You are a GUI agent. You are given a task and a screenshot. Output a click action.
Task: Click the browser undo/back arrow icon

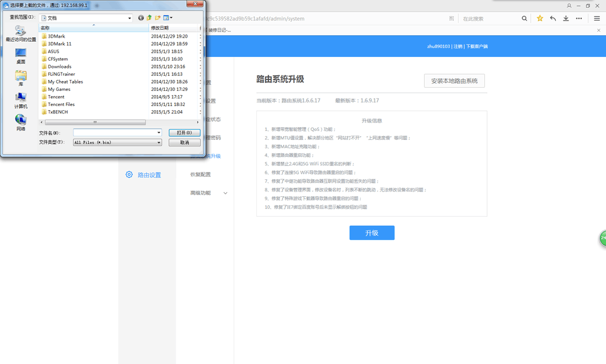tap(553, 18)
